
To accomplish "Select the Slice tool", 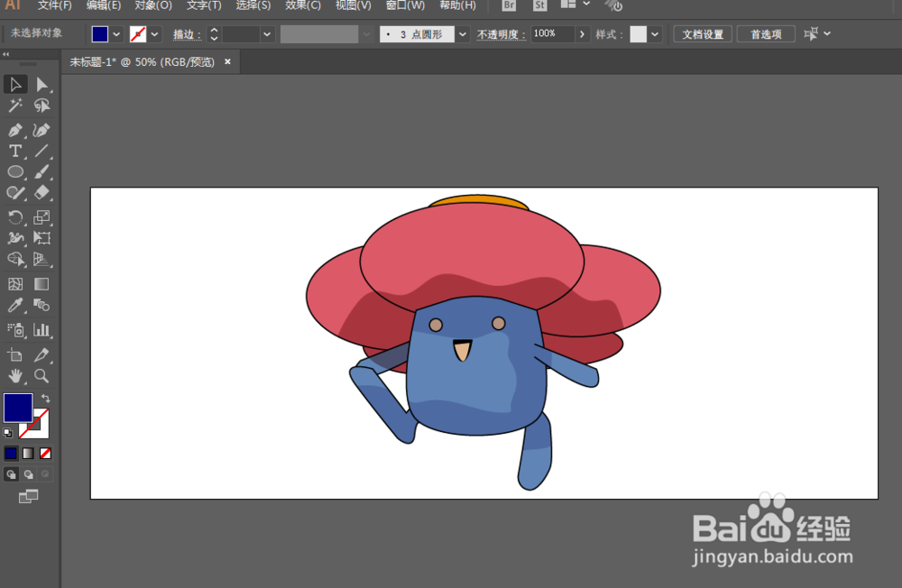I will [x=41, y=355].
